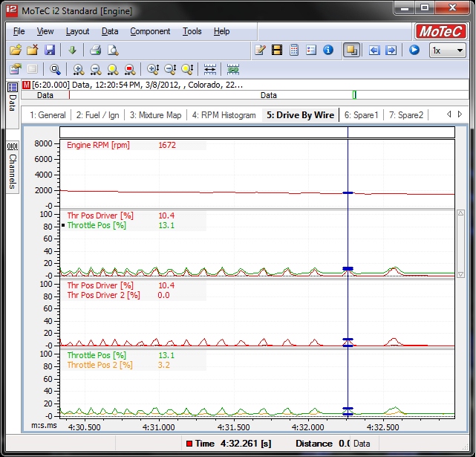This screenshot has height=457, width=476.
Task: Start data playback
Action: tap(414, 50)
